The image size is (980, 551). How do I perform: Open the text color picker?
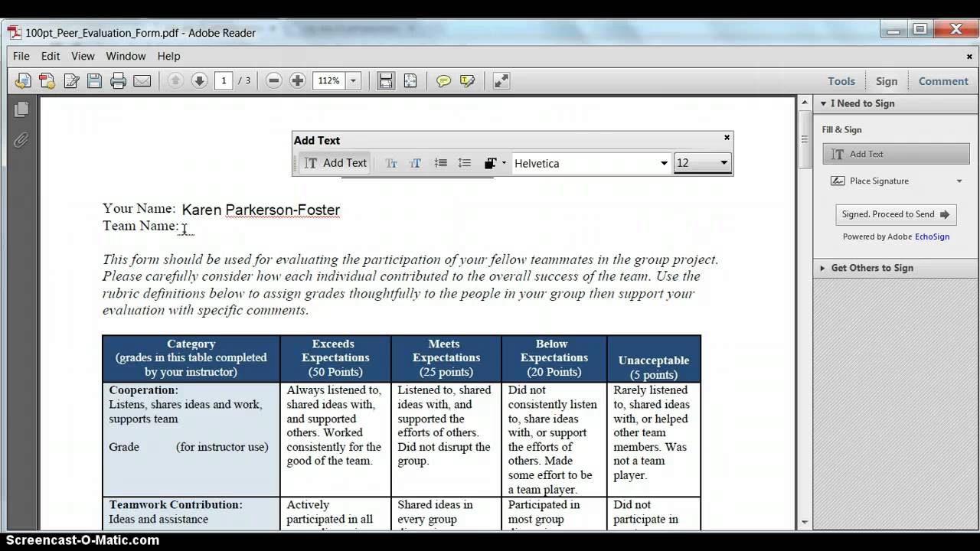pos(495,163)
